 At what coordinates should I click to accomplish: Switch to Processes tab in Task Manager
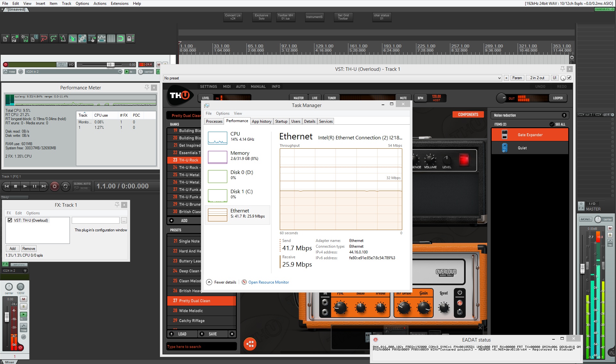click(x=214, y=121)
